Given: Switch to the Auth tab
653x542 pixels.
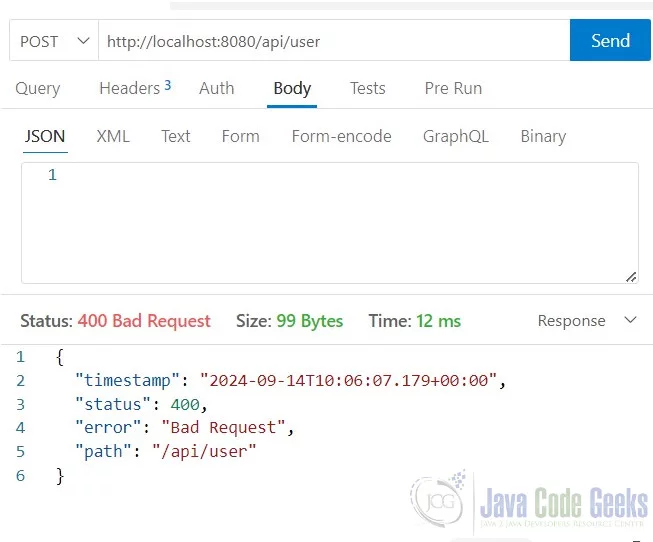Looking at the screenshot, I should tap(217, 88).
